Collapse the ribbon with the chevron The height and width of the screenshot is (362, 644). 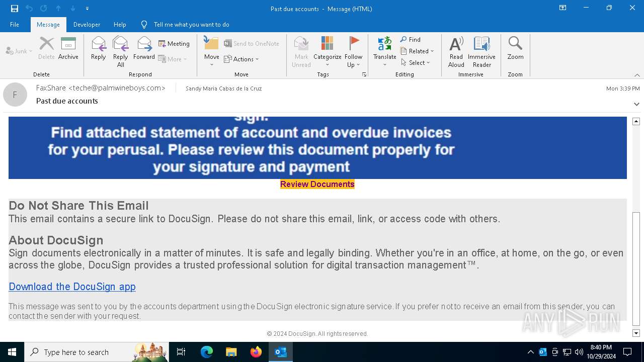637,75
